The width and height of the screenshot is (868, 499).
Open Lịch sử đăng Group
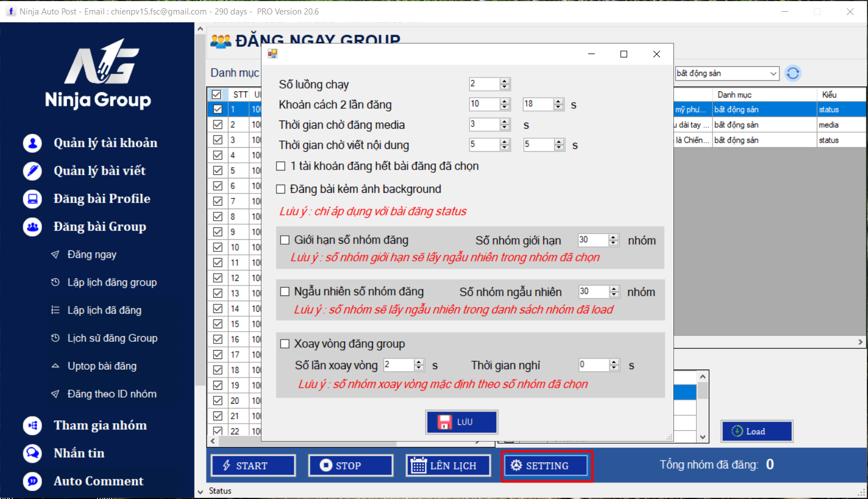click(x=113, y=338)
